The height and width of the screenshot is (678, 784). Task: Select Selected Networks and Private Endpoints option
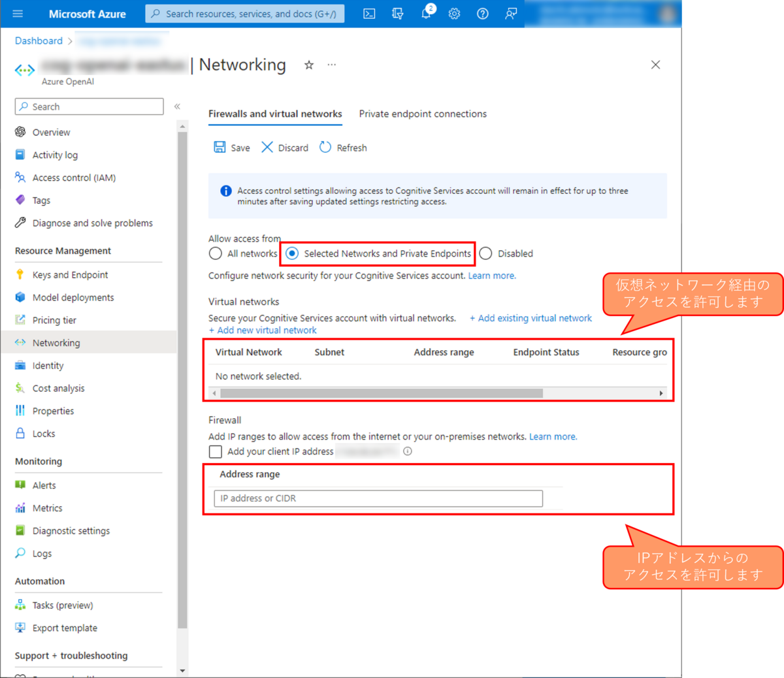click(292, 253)
